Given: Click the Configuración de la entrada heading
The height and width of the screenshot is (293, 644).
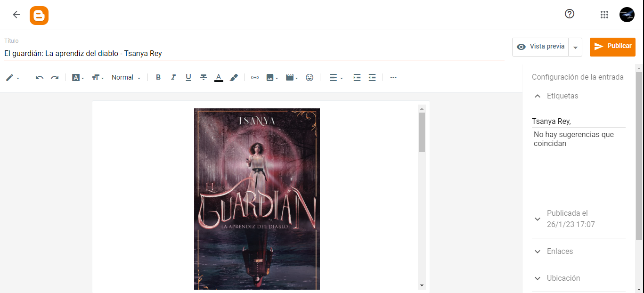Looking at the screenshot, I should (578, 77).
